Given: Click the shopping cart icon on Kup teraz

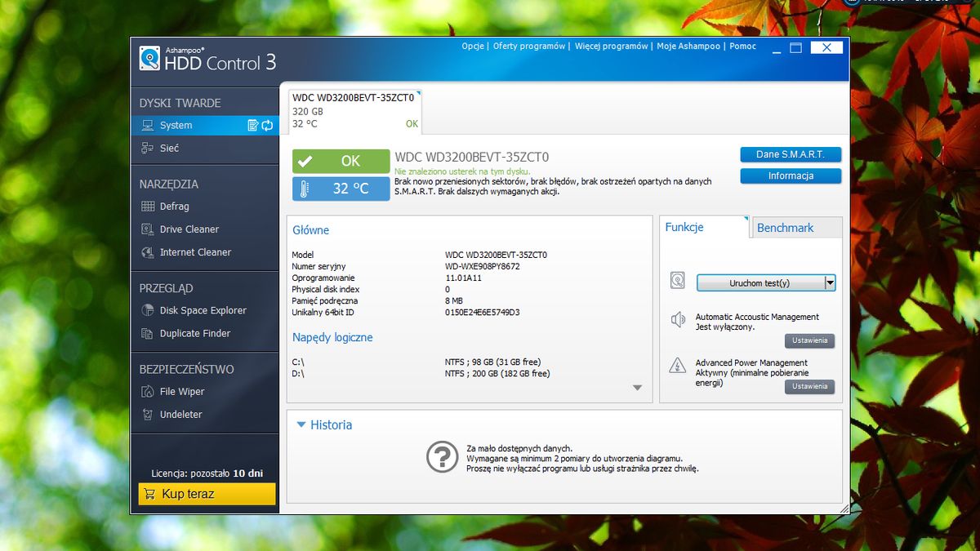Looking at the screenshot, I should coord(149,494).
